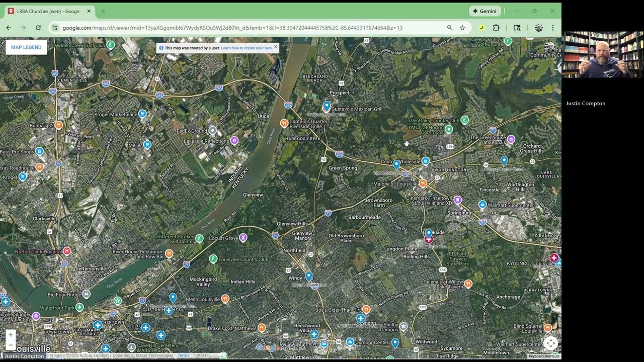
Task: Click the Different Strokes Golf Center marker
Action: (199, 238)
